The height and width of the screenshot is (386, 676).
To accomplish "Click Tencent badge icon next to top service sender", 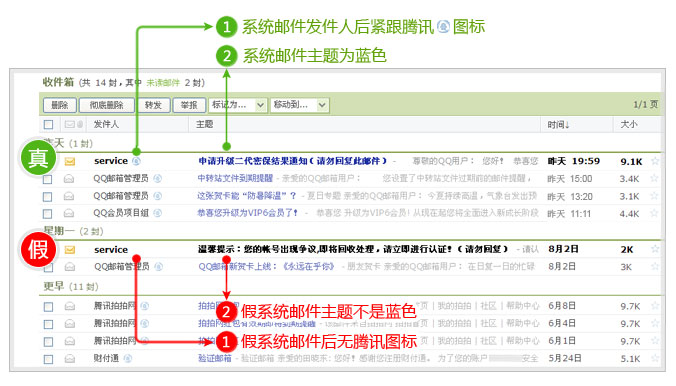I will (x=137, y=161).
